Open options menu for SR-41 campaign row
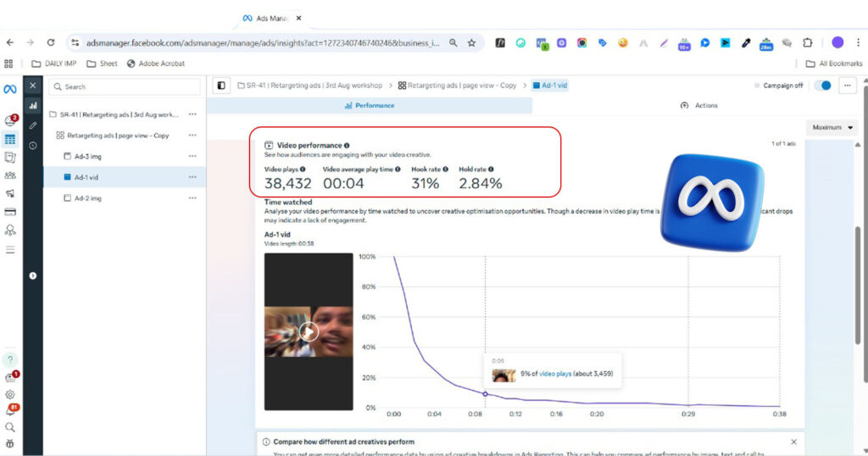Screen dimensions: 868x456 192,114
